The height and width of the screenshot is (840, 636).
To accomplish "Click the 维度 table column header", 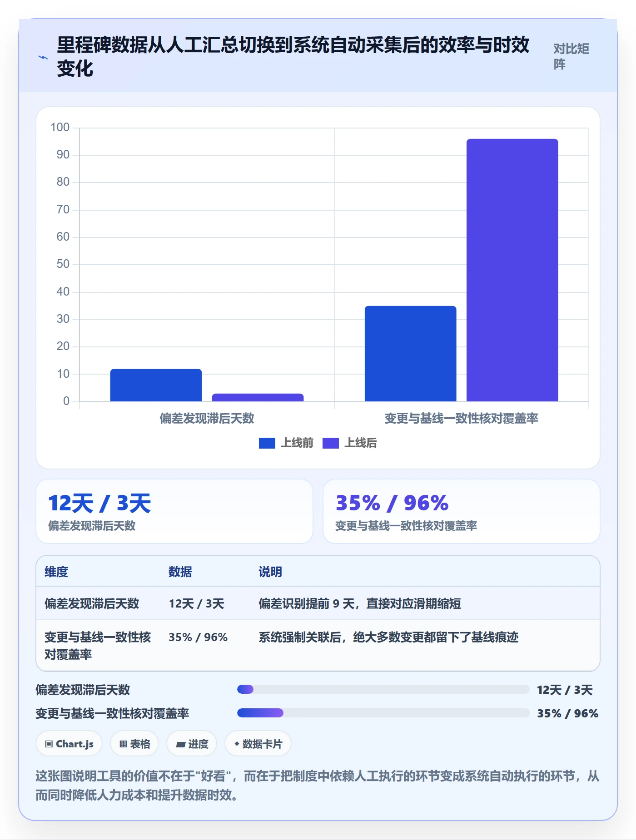I will [56, 572].
